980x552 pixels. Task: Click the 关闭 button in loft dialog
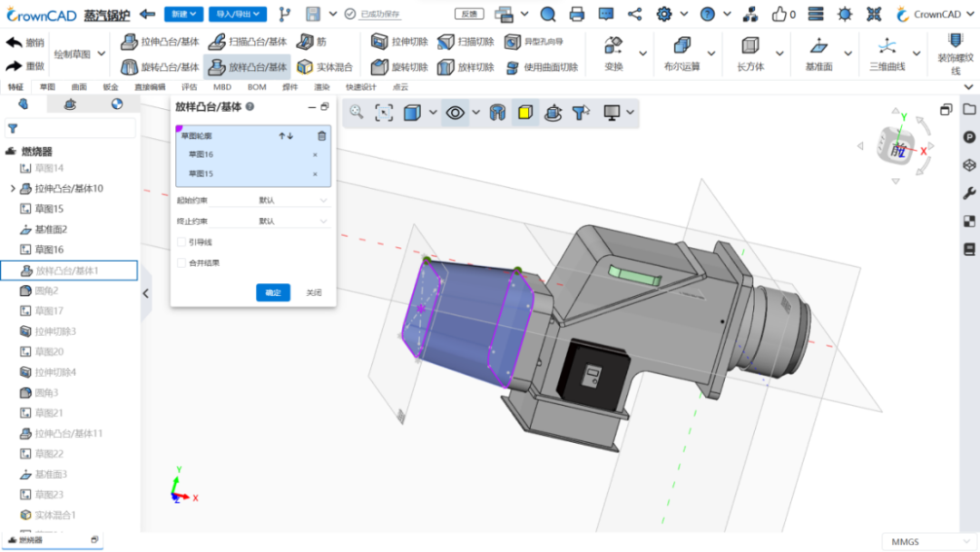pos(314,292)
